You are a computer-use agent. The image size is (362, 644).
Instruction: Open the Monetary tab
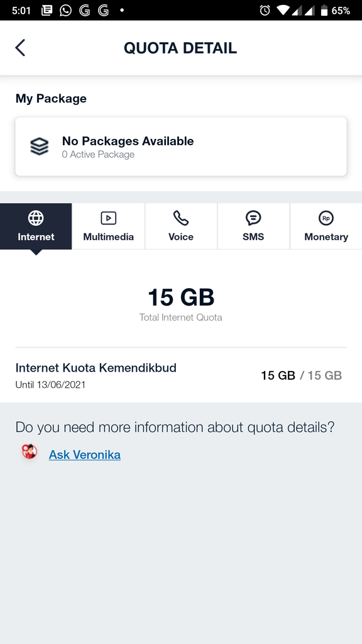(326, 226)
